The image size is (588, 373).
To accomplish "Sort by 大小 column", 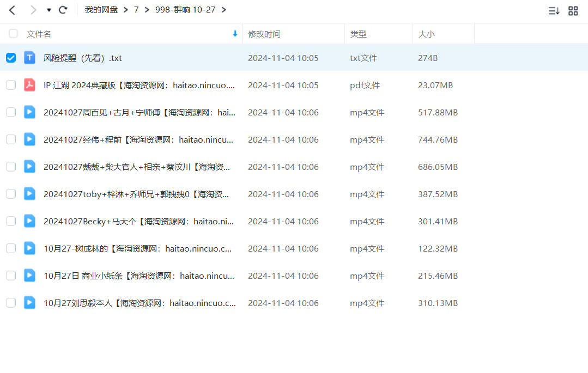I will click(x=426, y=34).
